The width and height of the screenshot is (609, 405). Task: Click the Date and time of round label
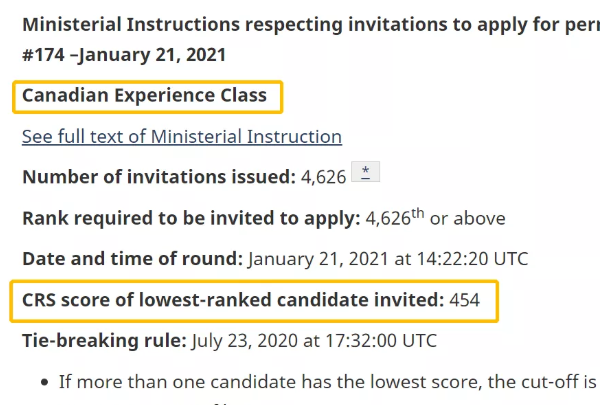pyautogui.click(x=132, y=259)
